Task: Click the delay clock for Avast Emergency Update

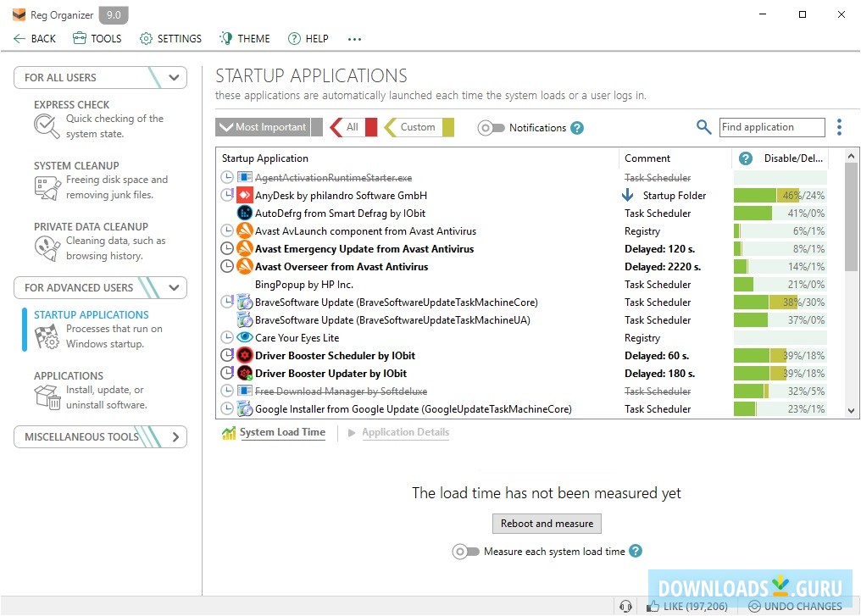Action: coord(227,248)
